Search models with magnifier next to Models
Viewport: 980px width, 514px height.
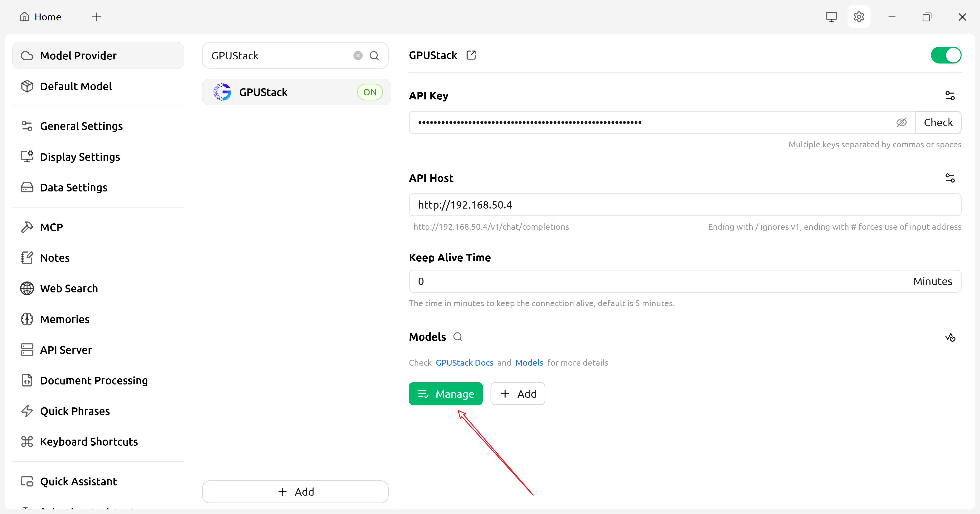[x=458, y=337]
